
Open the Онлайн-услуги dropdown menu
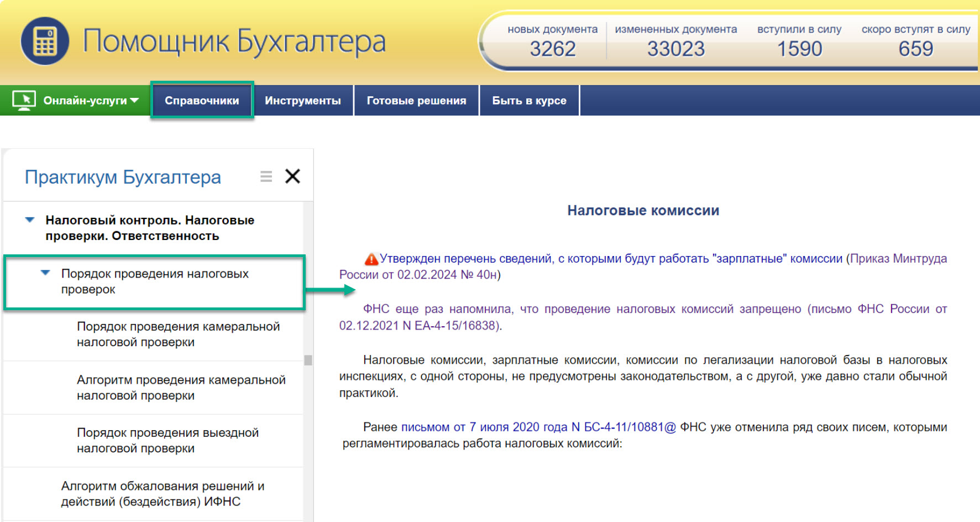click(x=75, y=101)
